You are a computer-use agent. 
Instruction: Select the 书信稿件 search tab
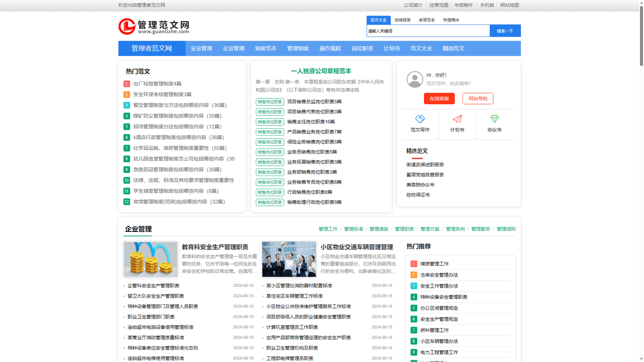point(451,20)
